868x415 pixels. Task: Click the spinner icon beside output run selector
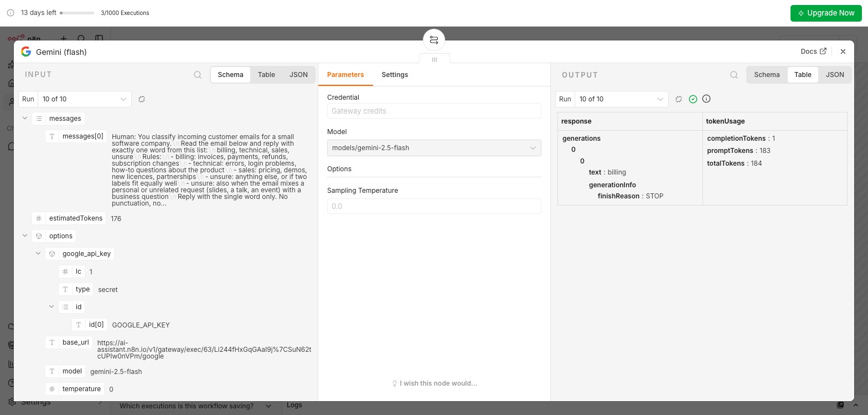(679, 99)
